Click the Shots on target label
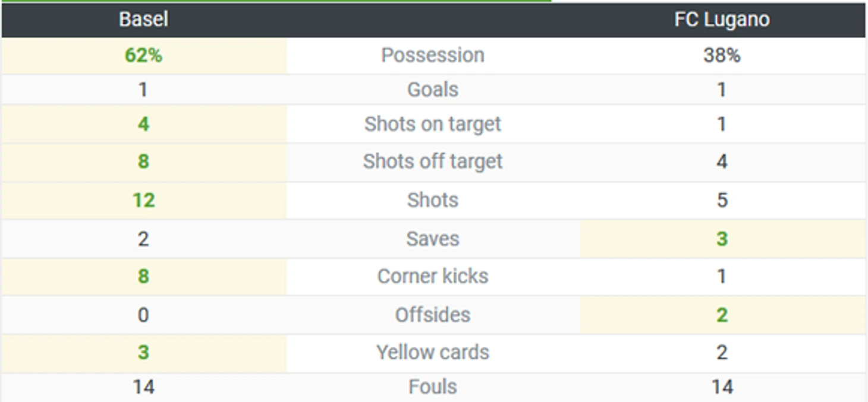The height and width of the screenshot is (402, 868). point(432,124)
